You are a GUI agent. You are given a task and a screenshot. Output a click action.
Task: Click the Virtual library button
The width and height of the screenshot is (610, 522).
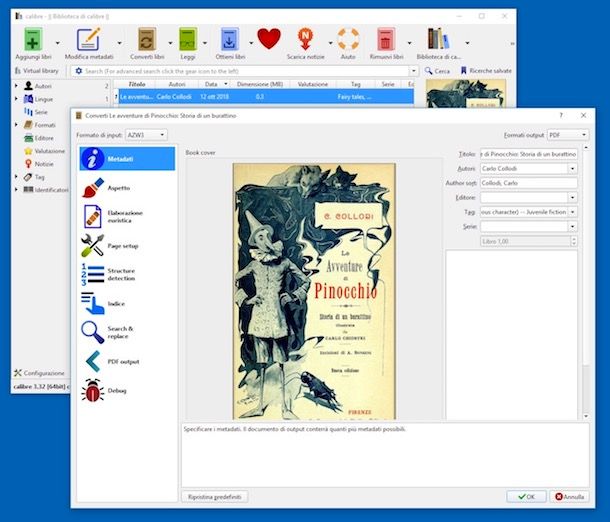[x=37, y=71]
